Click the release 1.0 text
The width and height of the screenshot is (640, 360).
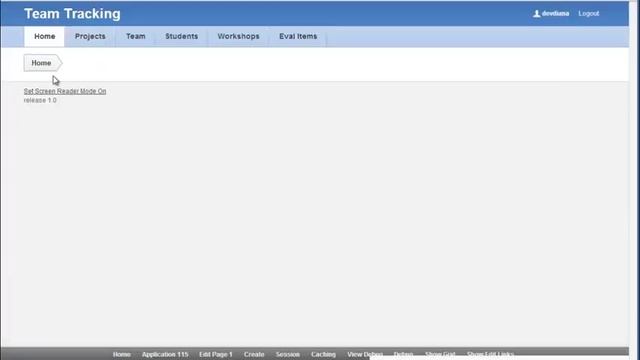point(40,100)
